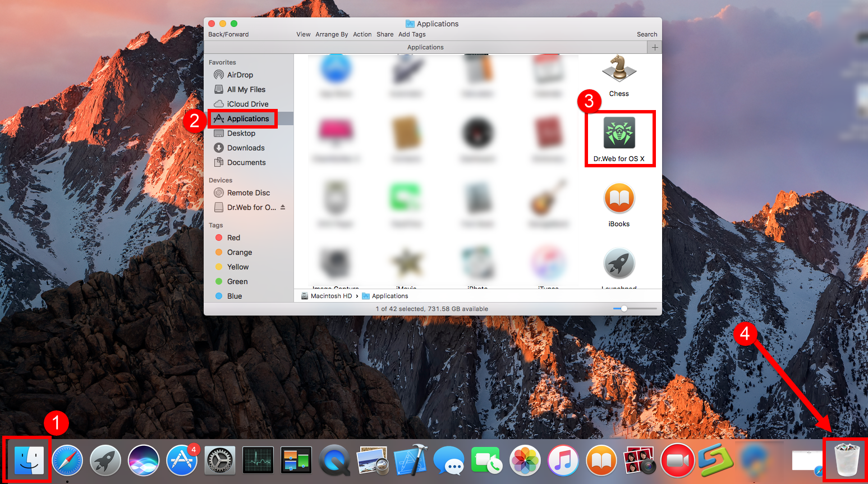Screen dimensions: 868x484
Task: Select AirDrop in the Favorites sidebar
Action: pyautogui.click(x=240, y=75)
